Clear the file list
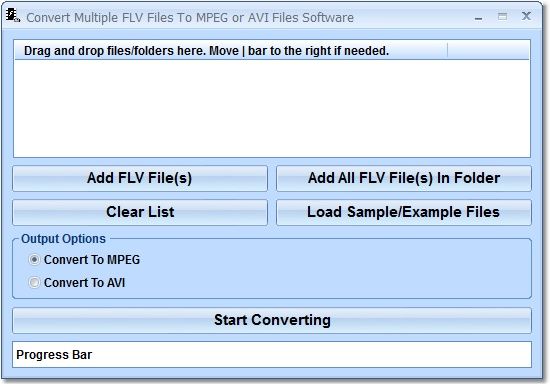 [x=140, y=212]
